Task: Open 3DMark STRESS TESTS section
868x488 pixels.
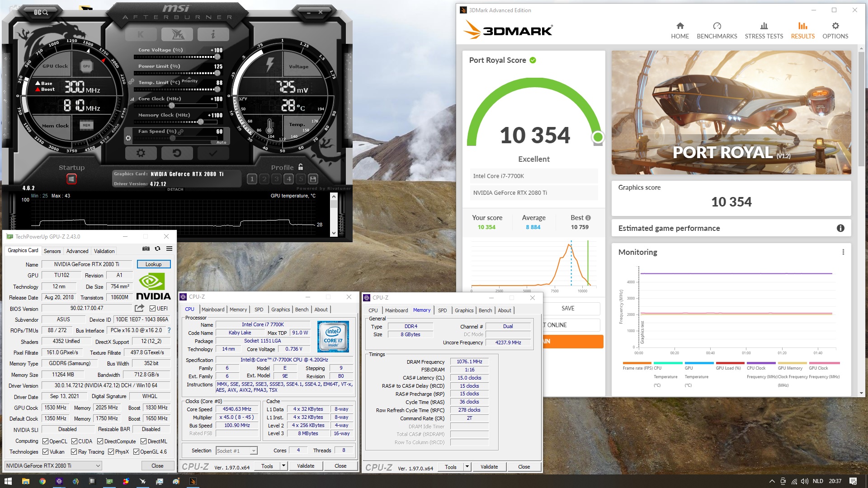Action: (x=764, y=31)
